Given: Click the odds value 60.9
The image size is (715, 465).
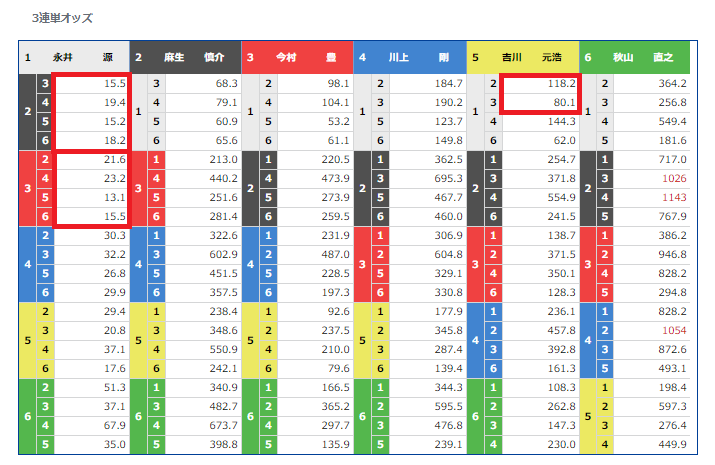Looking at the screenshot, I should [227, 122].
